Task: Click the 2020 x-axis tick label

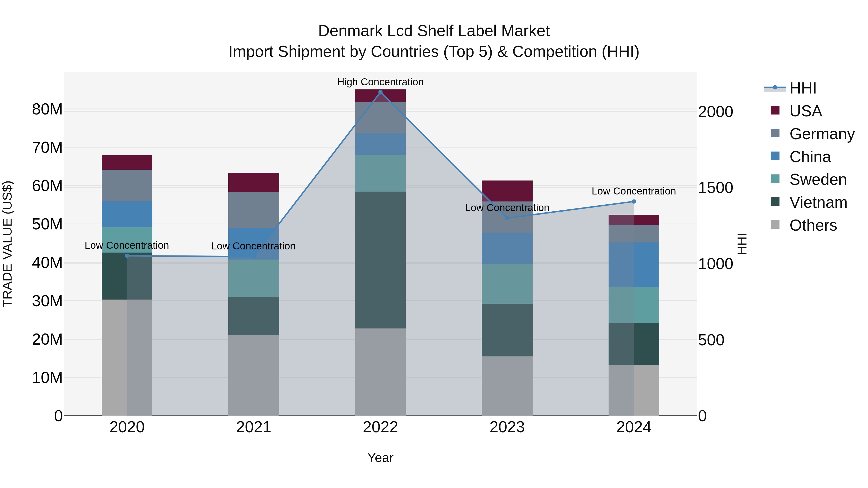Action: pos(127,427)
